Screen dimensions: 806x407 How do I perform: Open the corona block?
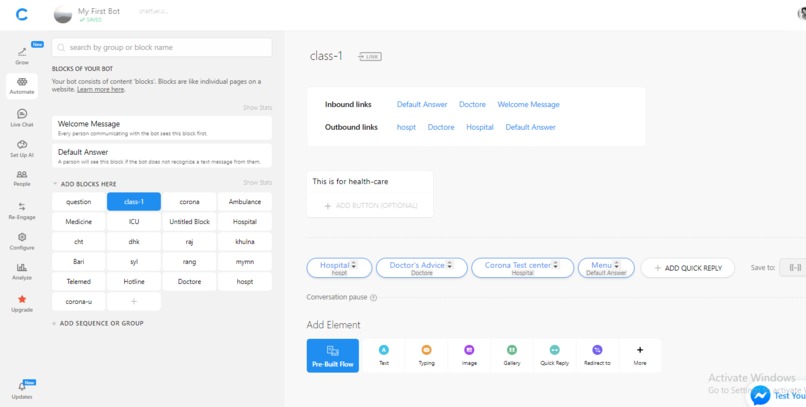[x=189, y=201]
